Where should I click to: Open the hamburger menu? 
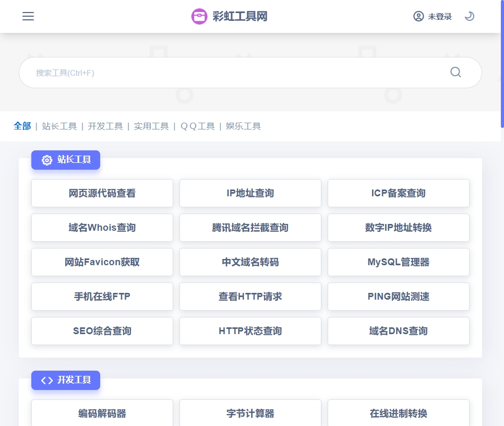coord(28,16)
